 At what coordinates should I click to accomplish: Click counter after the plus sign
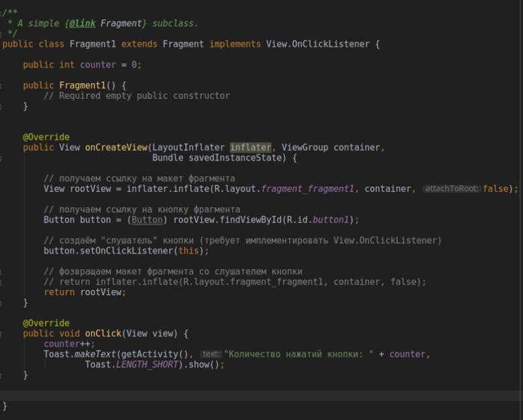pyautogui.click(x=407, y=354)
